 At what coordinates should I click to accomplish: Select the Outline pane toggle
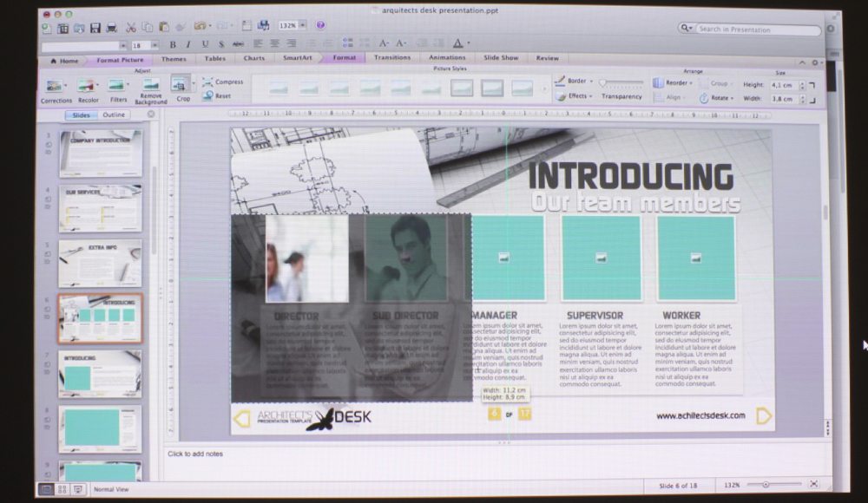tap(114, 114)
